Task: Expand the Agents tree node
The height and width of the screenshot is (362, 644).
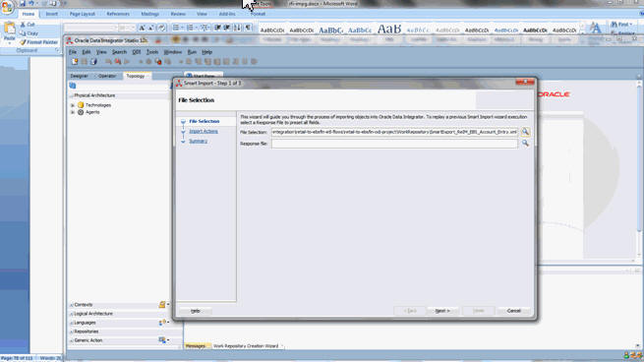Action: [73, 112]
